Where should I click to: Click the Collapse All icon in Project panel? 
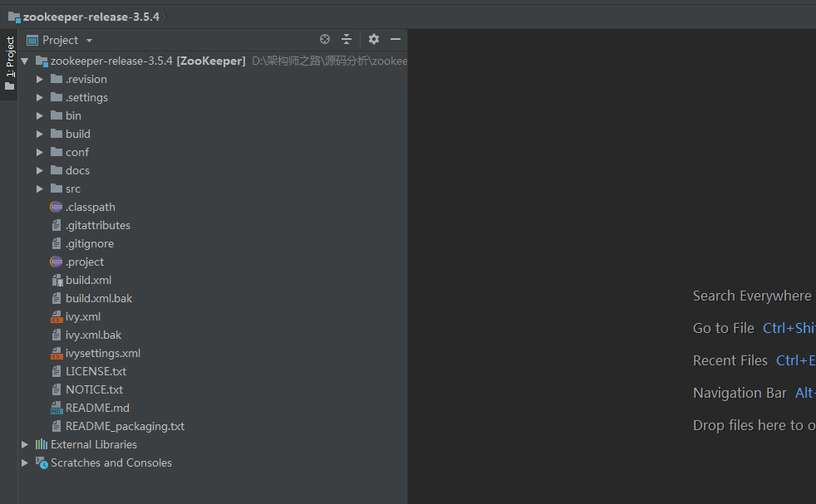pos(347,39)
